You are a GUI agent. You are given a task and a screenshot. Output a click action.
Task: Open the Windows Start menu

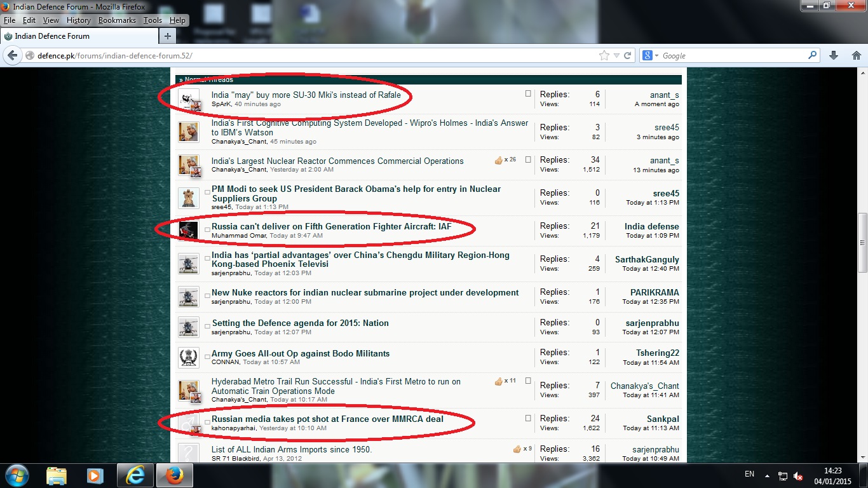click(x=16, y=475)
